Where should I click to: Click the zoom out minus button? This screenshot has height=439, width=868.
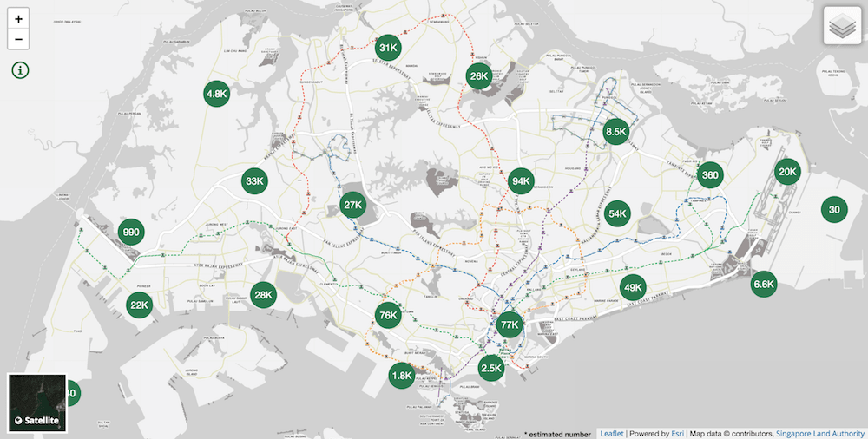coord(19,39)
